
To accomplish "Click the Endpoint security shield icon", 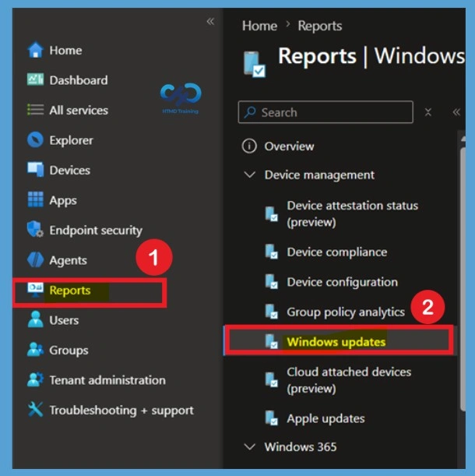I will coord(35,230).
